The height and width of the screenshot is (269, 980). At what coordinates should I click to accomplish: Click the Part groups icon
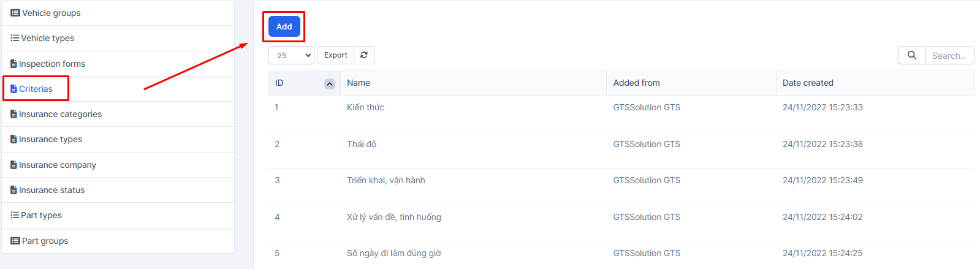pyautogui.click(x=15, y=241)
